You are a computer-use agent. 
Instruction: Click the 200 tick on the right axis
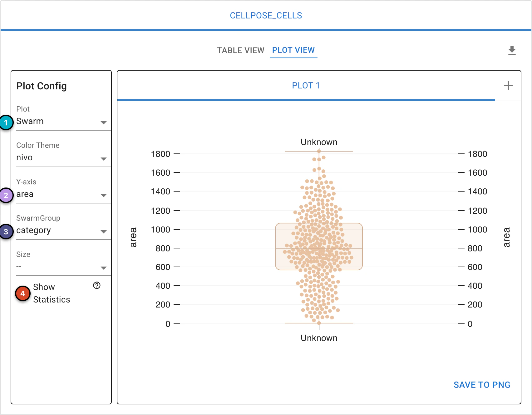pos(475,305)
